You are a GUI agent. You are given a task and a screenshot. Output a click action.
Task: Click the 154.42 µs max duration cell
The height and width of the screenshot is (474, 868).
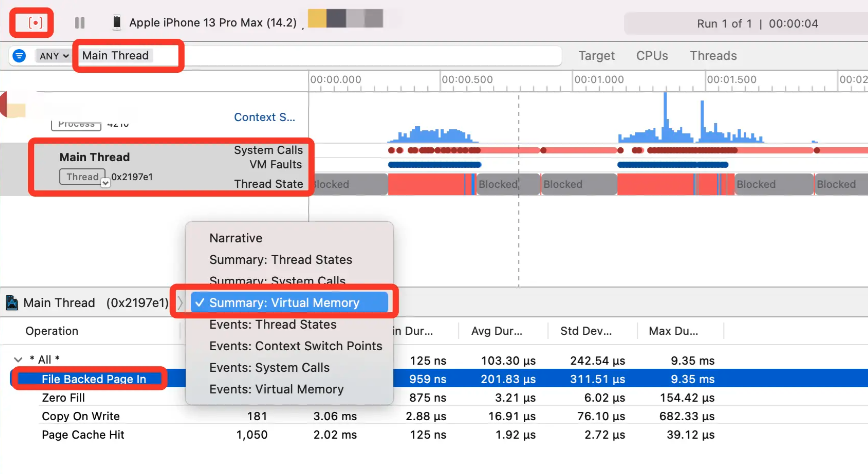(x=687, y=398)
